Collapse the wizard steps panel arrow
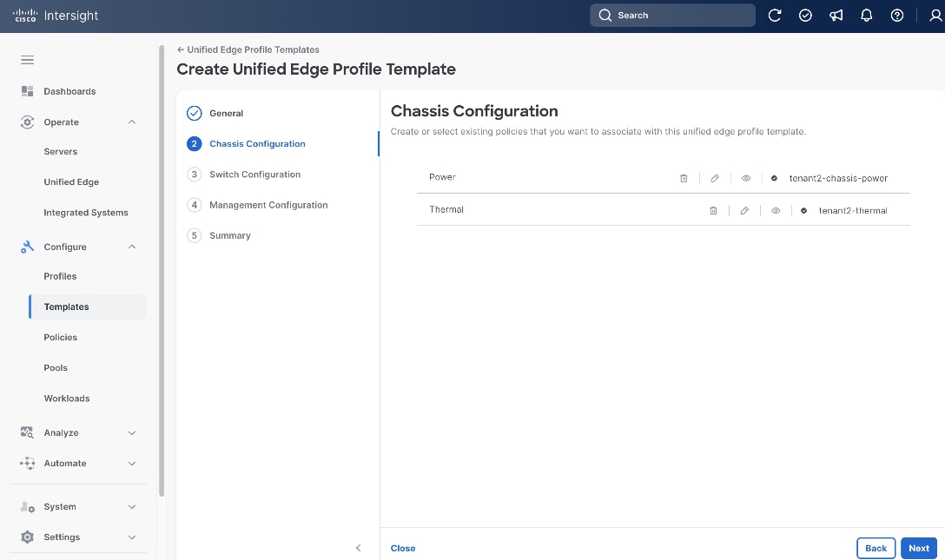945x560 pixels. [x=359, y=548]
